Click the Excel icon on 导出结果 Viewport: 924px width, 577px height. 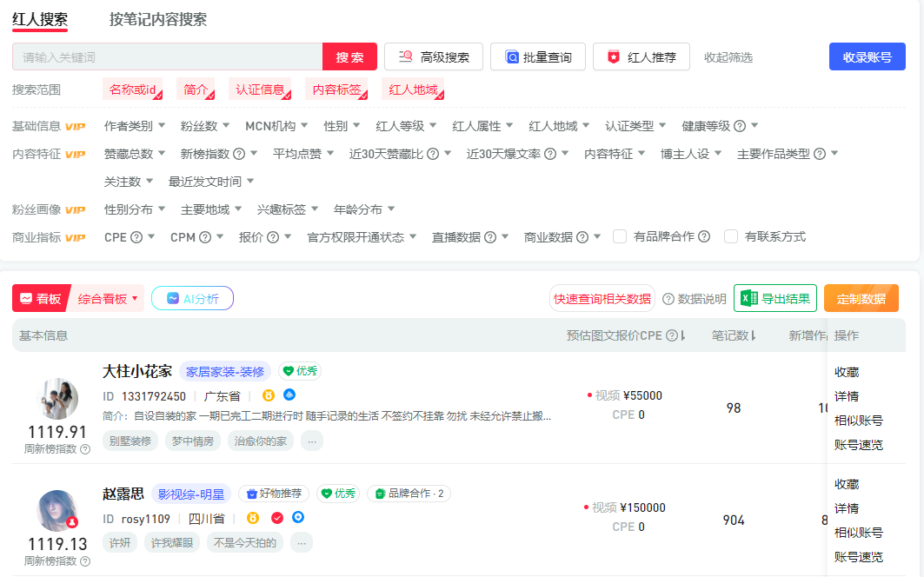click(748, 299)
